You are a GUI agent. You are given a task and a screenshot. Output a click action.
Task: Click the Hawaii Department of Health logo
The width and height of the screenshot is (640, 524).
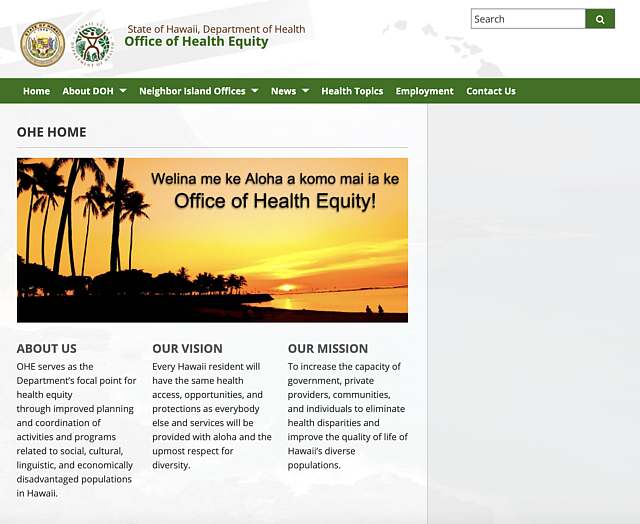[x=93, y=44]
